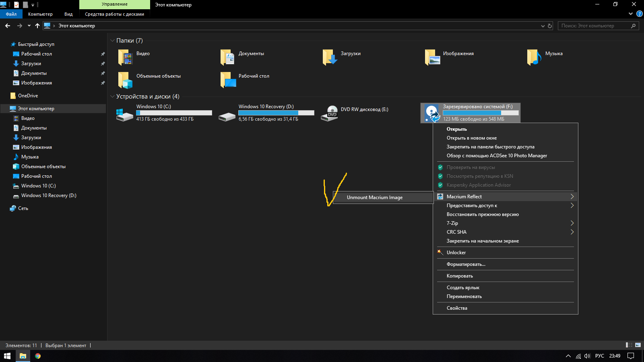644x362 pixels.
Task: Select Unlocker from the context menu
Action: click(456, 253)
